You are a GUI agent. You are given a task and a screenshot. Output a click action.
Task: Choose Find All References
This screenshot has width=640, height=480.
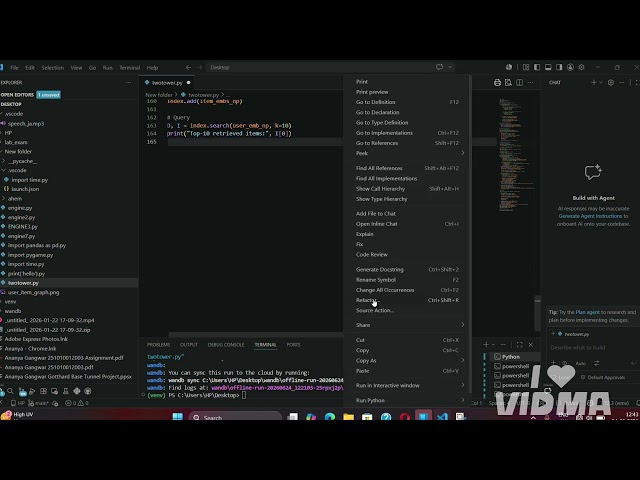click(407, 168)
